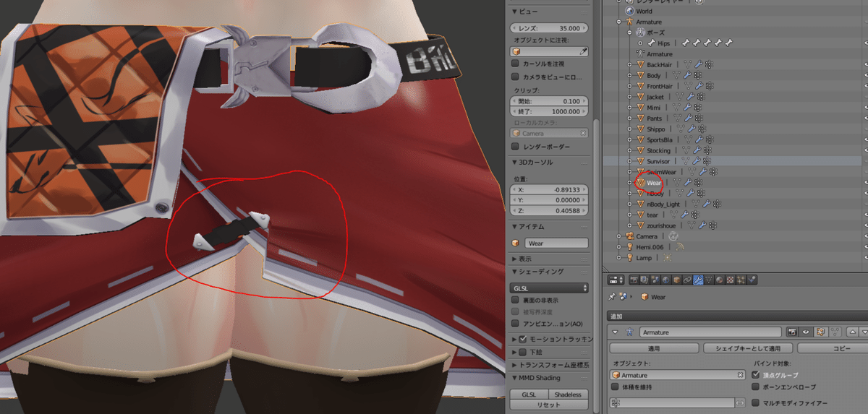Open the World properties tab globe icon
Image resolution: width=868 pixels, height=414 pixels.
(x=666, y=280)
